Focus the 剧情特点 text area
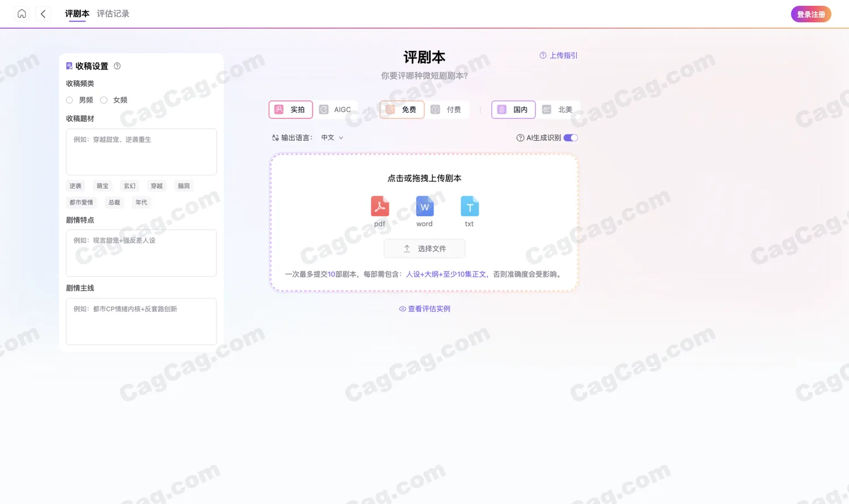This screenshot has width=849, height=504. pos(141,253)
